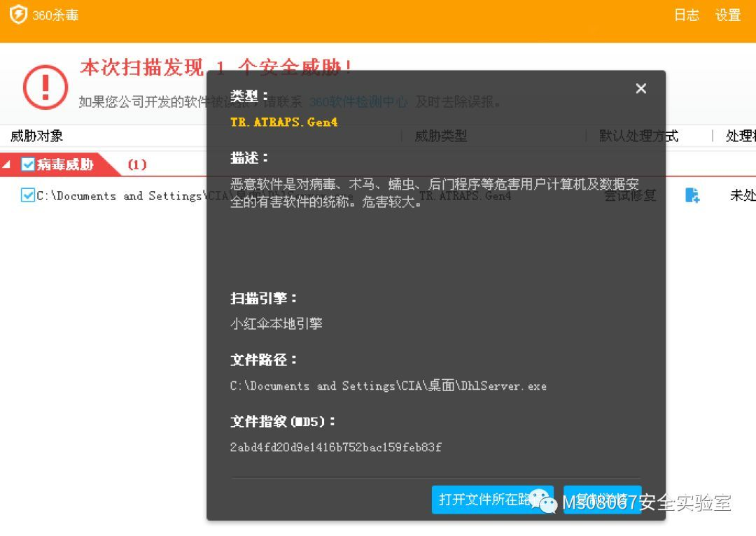Click the 打开文件所在路径 button

click(492, 501)
